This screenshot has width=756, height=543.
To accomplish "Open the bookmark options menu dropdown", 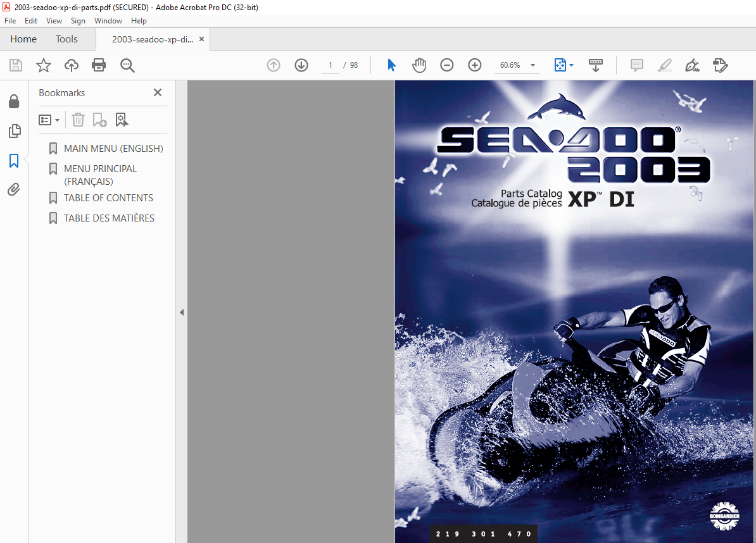I will pyautogui.click(x=49, y=120).
